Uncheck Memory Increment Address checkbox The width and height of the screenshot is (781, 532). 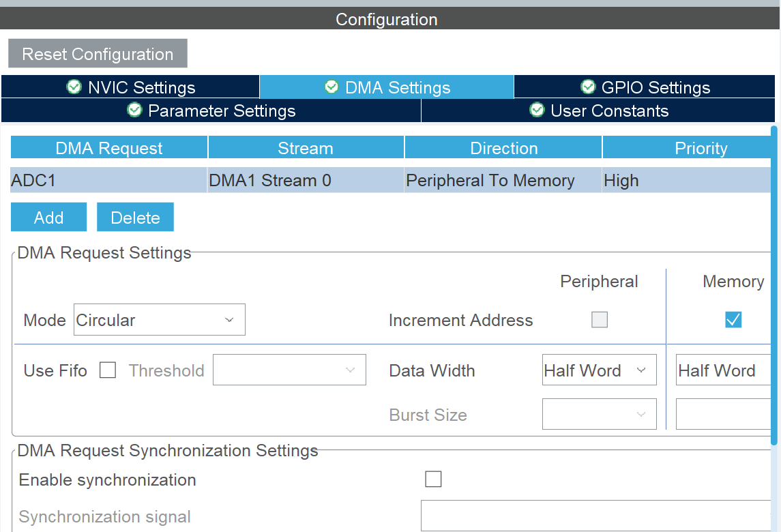tap(733, 320)
